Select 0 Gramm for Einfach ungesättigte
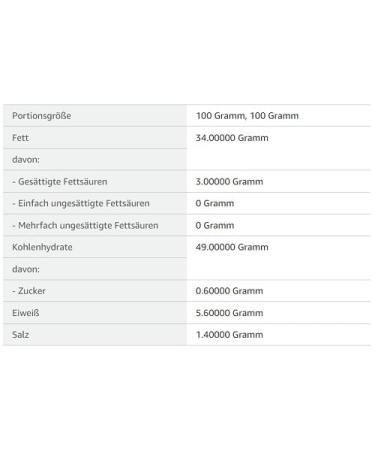The width and height of the screenshot is (375, 450). (x=215, y=203)
